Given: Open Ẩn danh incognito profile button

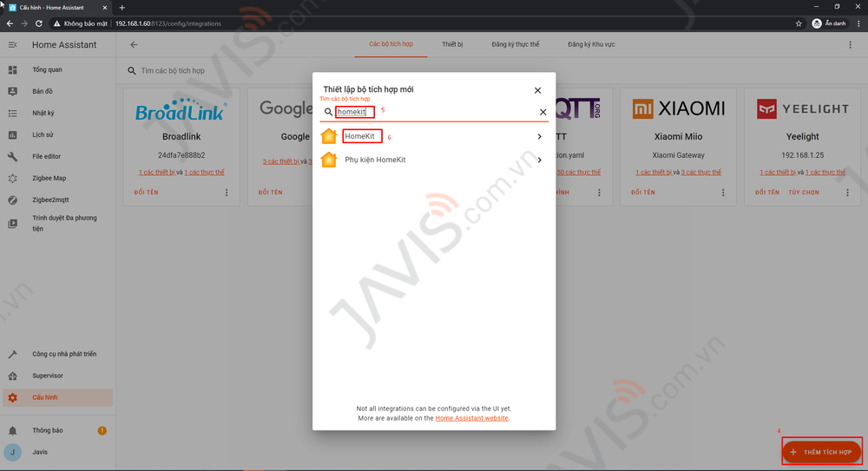Looking at the screenshot, I should (x=829, y=23).
